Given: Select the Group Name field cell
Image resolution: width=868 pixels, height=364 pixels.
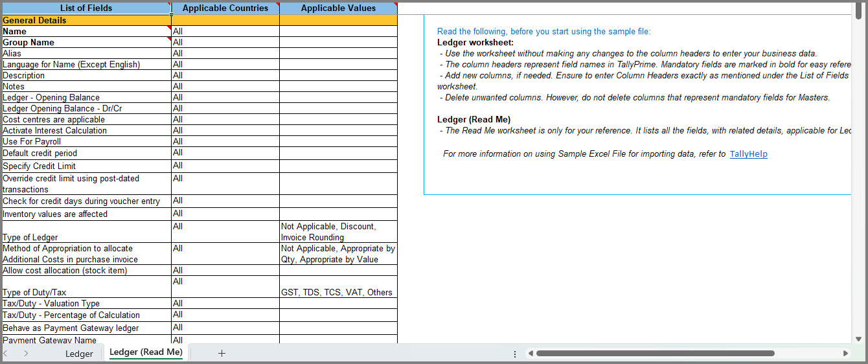Looking at the screenshot, I should pos(86,42).
